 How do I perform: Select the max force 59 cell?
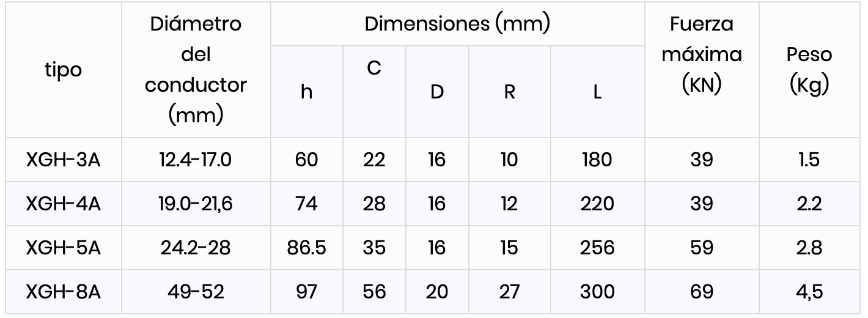(702, 248)
